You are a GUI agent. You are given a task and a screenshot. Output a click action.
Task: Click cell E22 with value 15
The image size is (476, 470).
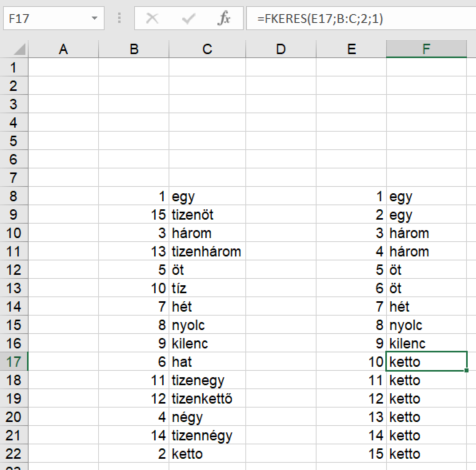351,454
